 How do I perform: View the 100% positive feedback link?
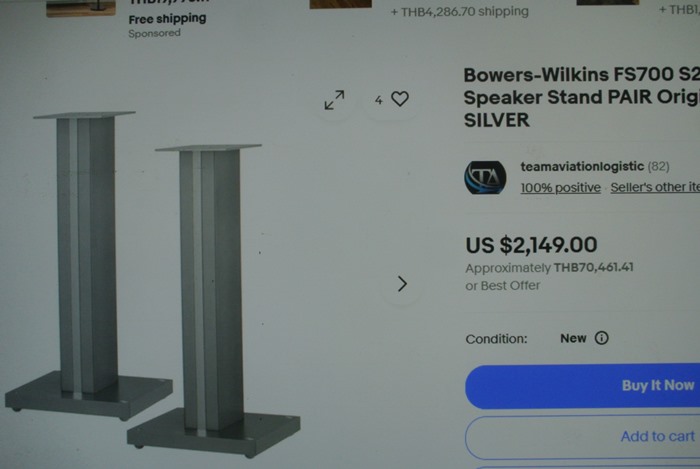pos(560,187)
